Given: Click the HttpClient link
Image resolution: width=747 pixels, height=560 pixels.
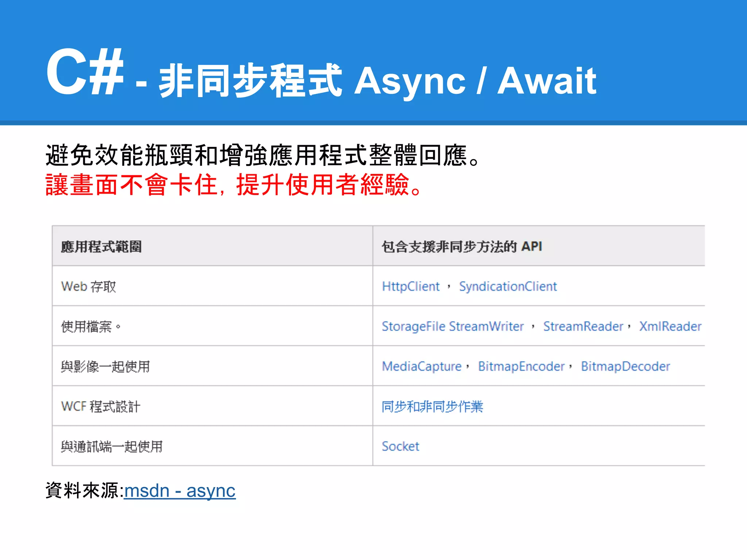Looking at the screenshot, I should pos(411,287).
